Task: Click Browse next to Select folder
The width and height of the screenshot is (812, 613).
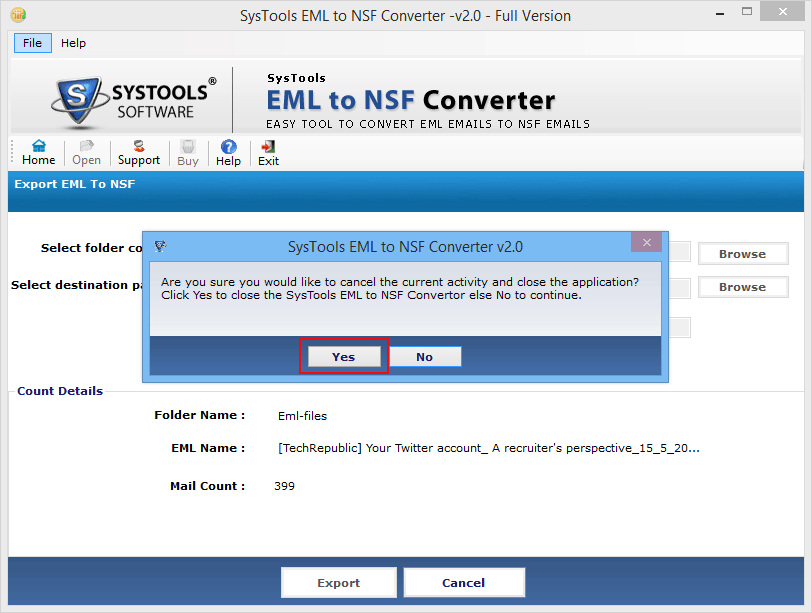Action: pyautogui.click(x=743, y=254)
